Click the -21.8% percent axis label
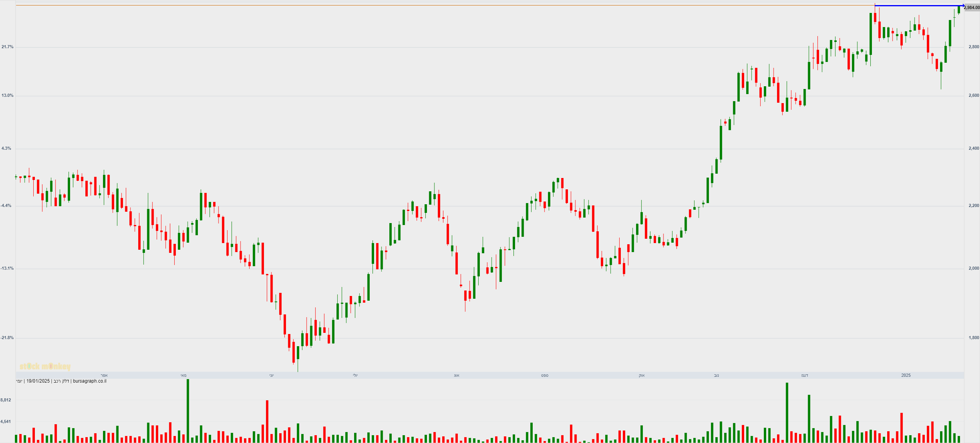Image resolution: width=980 pixels, height=443 pixels. [x=7, y=338]
